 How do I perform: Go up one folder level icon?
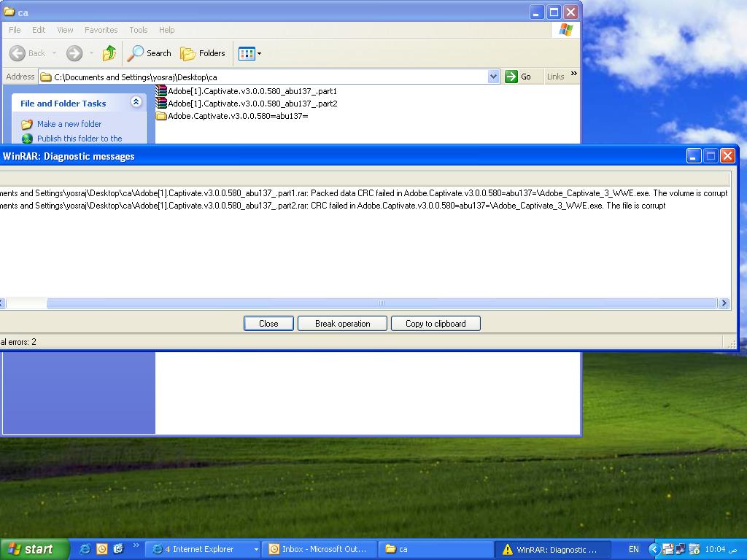pos(109,53)
